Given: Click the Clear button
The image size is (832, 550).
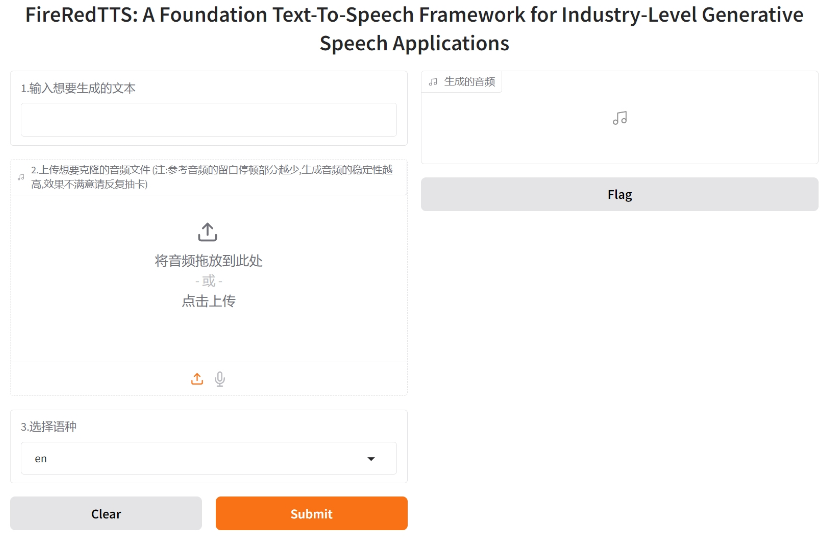Looking at the screenshot, I should (106, 513).
